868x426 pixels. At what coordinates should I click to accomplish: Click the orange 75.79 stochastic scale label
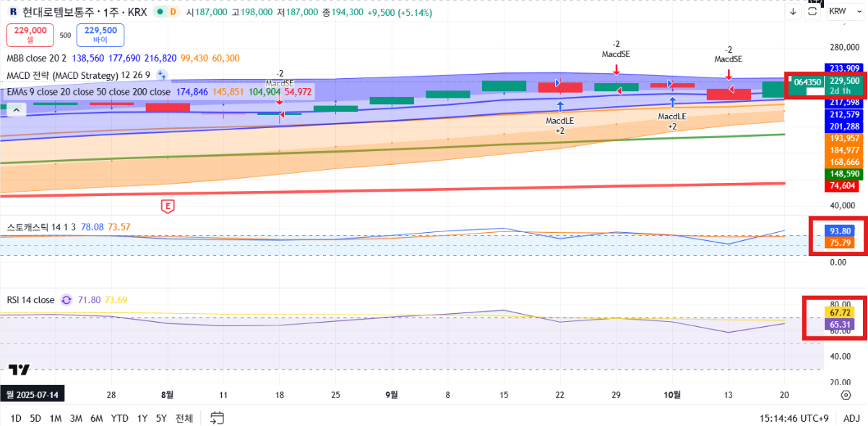tap(841, 242)
